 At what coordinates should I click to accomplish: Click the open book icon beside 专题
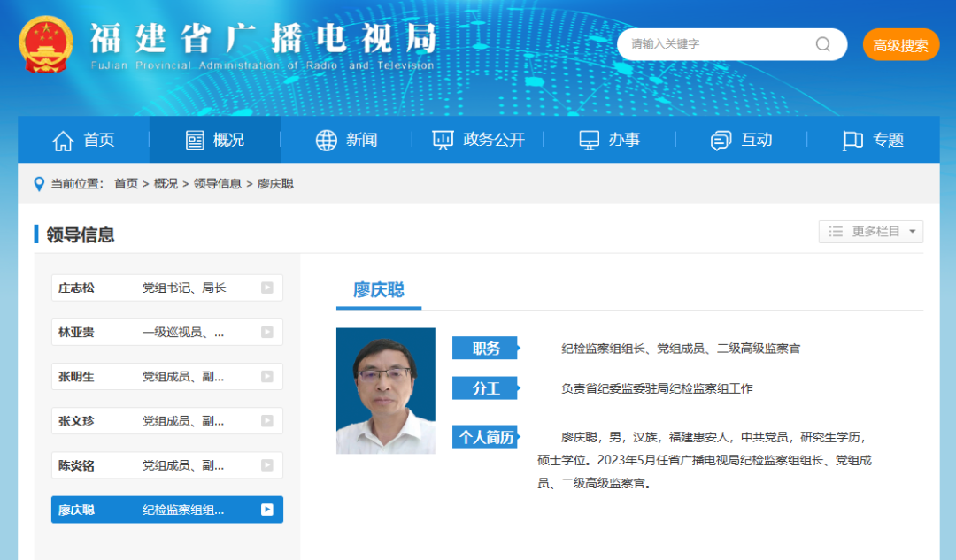coord(852,140)
